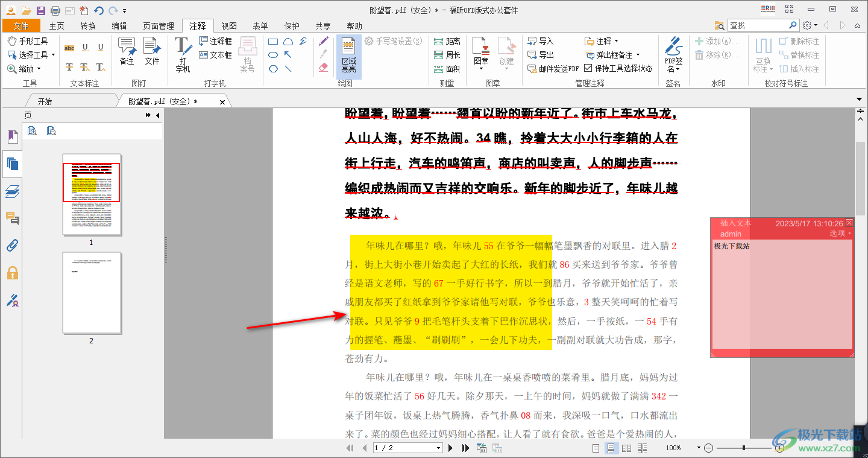Viewport: 868px width, 458px height.
Task: Open the Layers panel in sidebar
Action: tap(12, 191)
